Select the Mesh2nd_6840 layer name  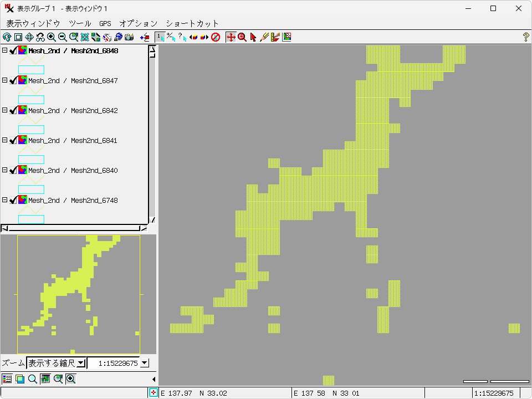click(x=73, y=171)
